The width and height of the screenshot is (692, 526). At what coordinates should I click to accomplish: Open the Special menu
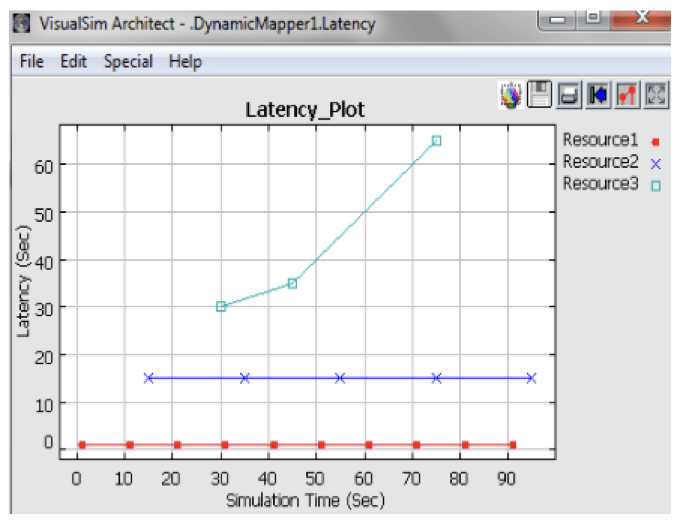coord(128,61)
